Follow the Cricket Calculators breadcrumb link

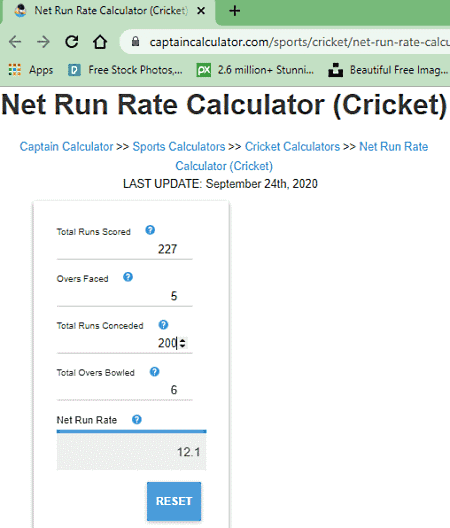(x=292, y=147)
